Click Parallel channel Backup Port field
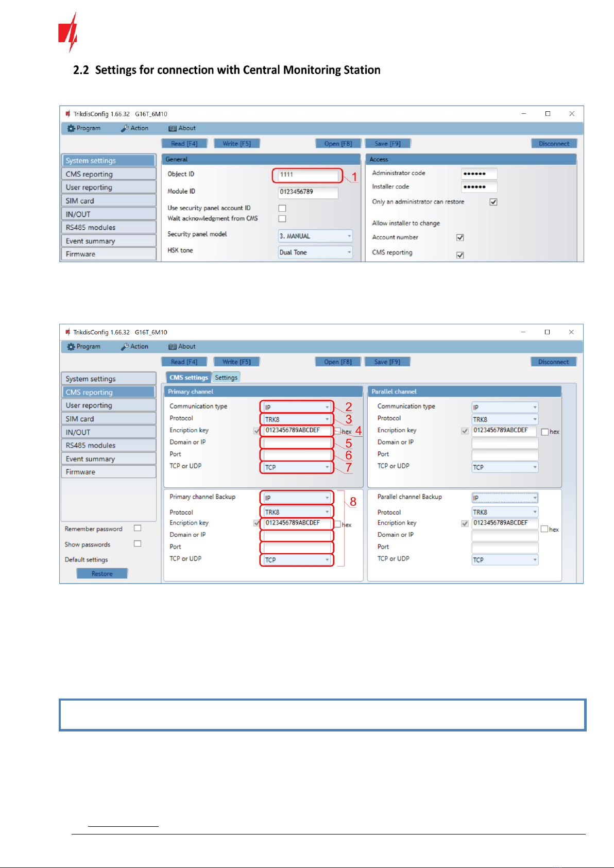Viewport: 614px width, 868px height. (505, 547)
